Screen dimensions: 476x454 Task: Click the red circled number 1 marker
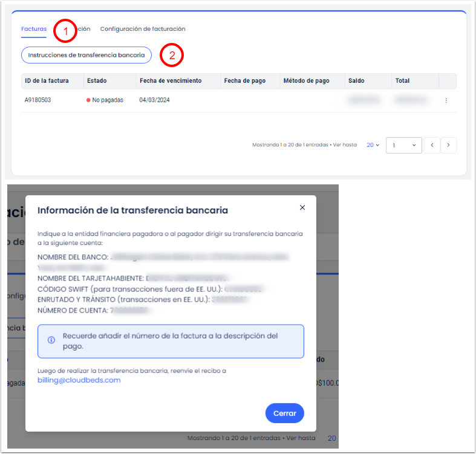(65, 31)
